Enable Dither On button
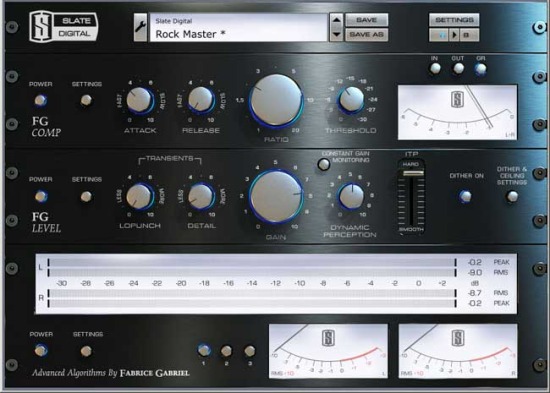 [465, 196]
